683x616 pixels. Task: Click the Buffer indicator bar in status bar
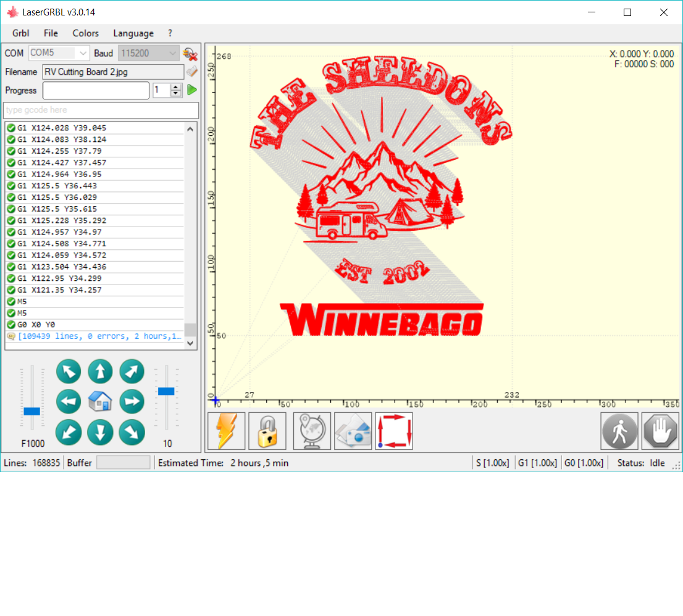click(x=124, y=462)
